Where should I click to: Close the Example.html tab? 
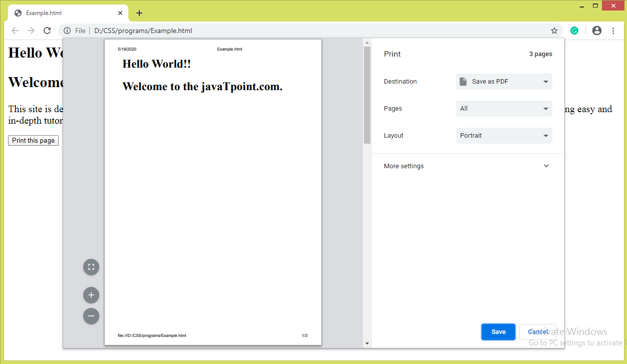click(x=120, y=13)
